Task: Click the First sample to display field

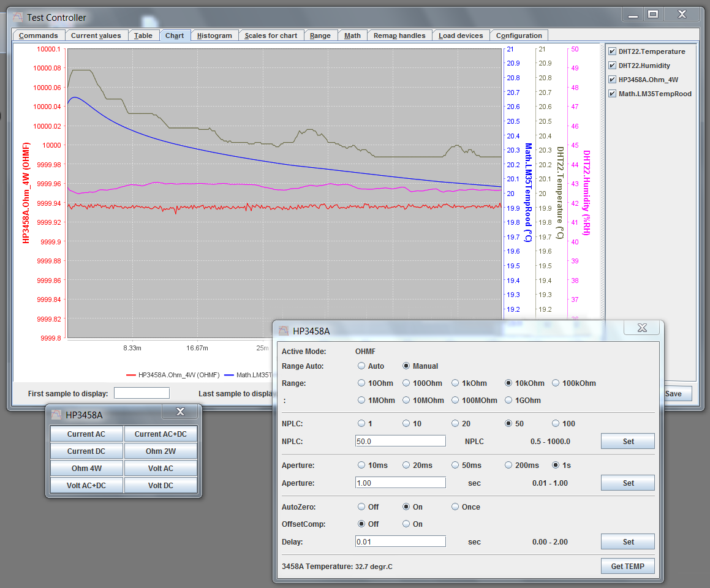Action: [x=142, y=393]
